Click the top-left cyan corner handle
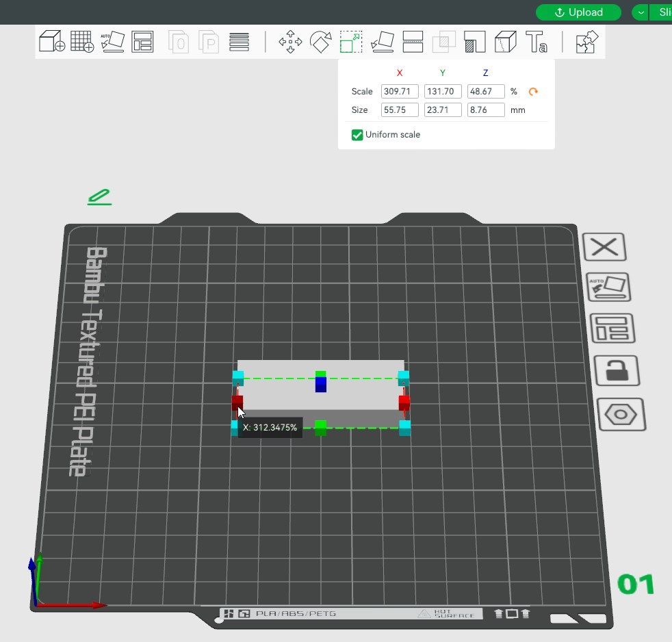This screenshot has width=672, height=642. (x=238, y=378)
